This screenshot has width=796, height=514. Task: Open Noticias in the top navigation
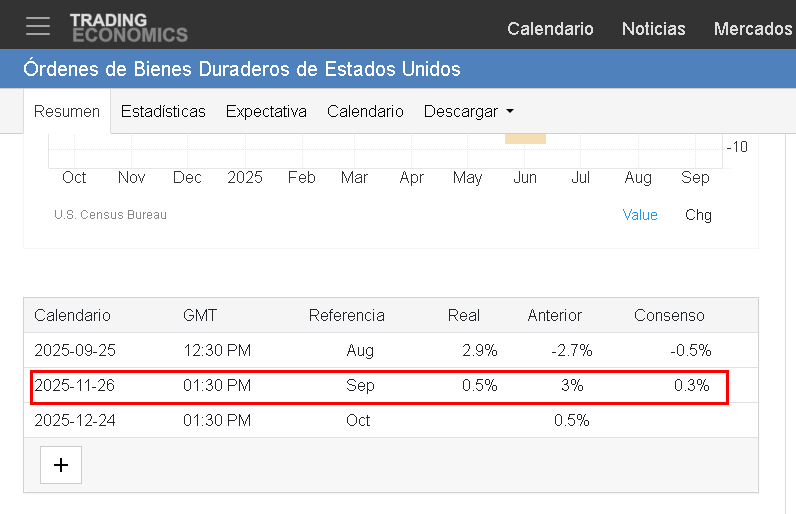(653, 29)
